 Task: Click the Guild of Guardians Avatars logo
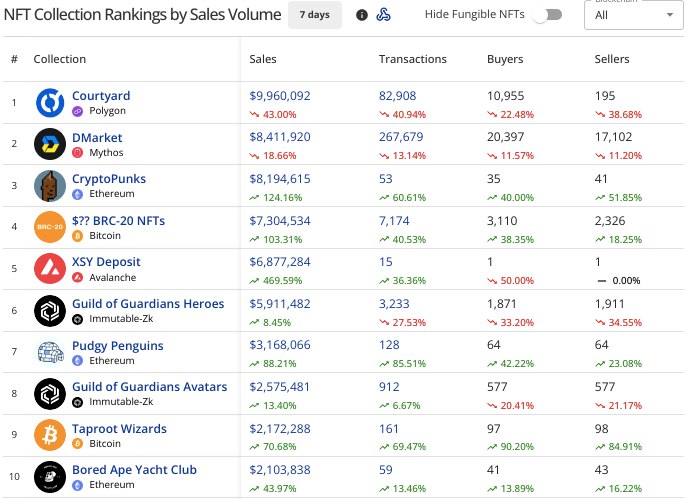tap(50, 394)
